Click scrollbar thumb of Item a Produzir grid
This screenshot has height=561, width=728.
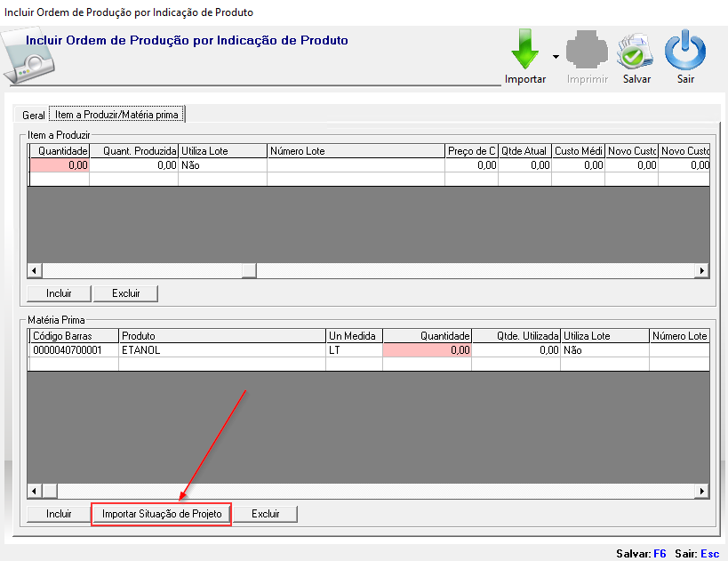(x=249, y=270)
